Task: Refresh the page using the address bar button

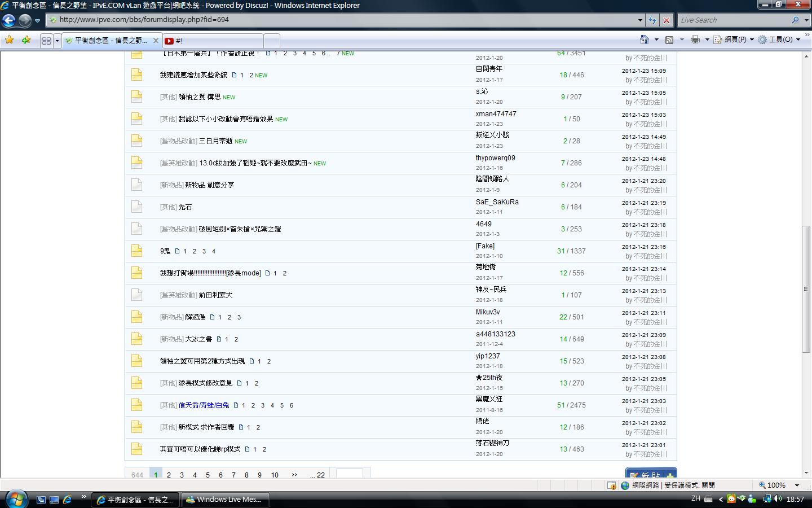Action: click(x=652, y=20)
